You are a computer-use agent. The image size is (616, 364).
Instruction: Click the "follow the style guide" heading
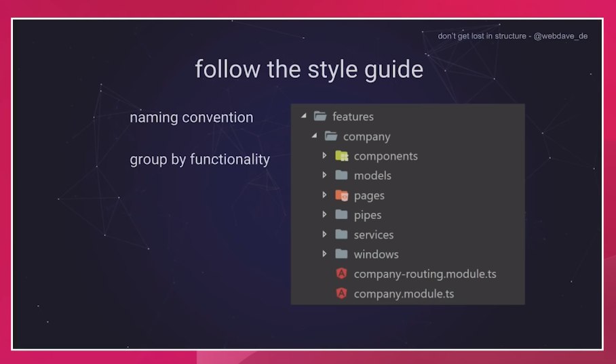tap(309, 70)
